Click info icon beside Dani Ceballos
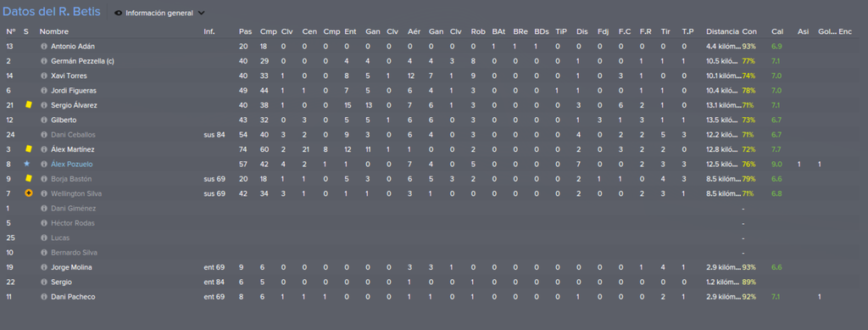 pyautogui.click(x=44, y=135)
